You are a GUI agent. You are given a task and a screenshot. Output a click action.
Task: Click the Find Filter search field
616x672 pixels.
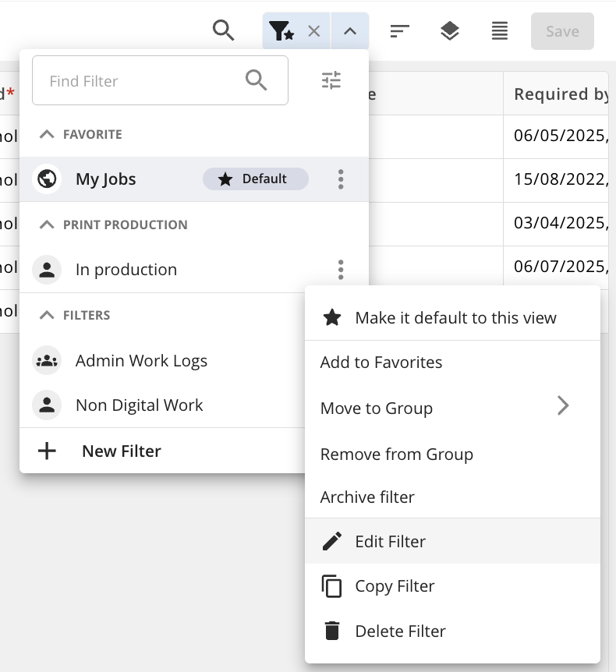tap(160, 80)
